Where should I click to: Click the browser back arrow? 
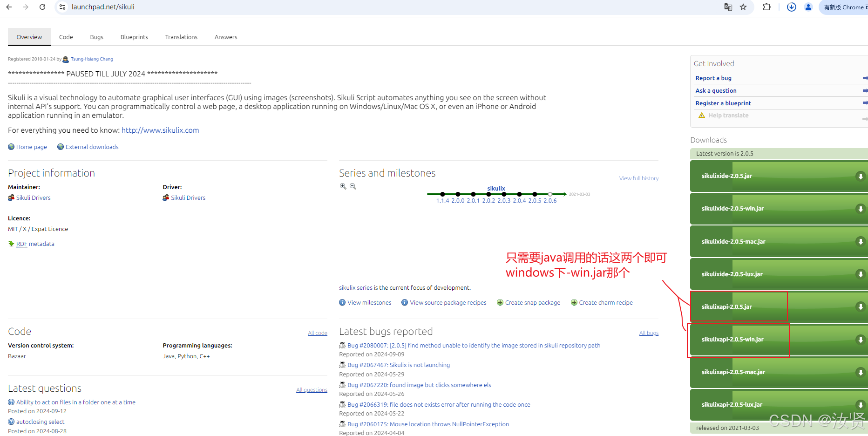coord(9,7)
